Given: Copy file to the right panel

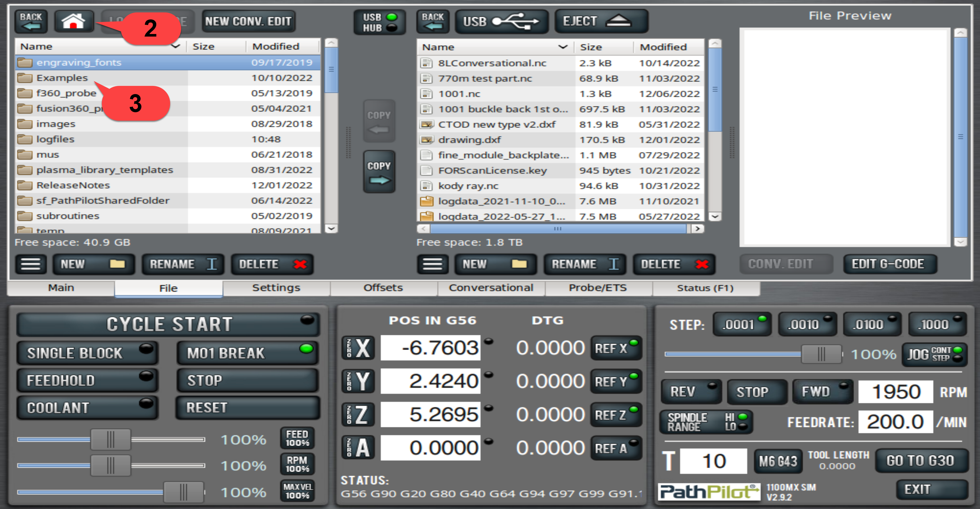Looking at the screenshot, I should pos(379,172).
